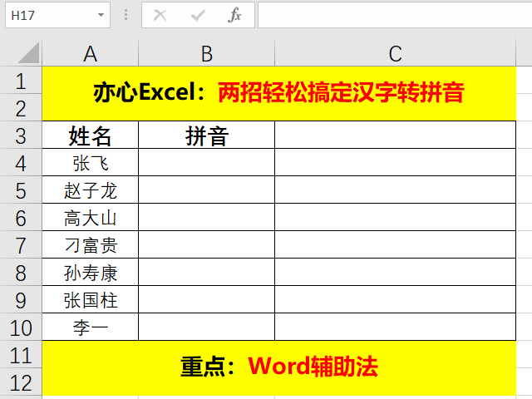Select the cell containing '刁富贵'
This screenshot has height=399, width=532.
91,245
